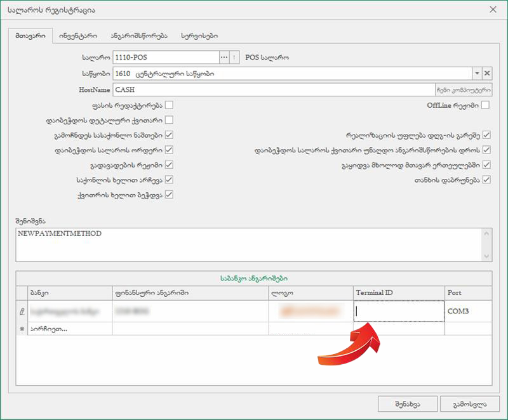Click the შენიშვნა text area with NEWPAYMENTMETHOD
The height and width of the screenshot is (420, 508).
point(248,245)
